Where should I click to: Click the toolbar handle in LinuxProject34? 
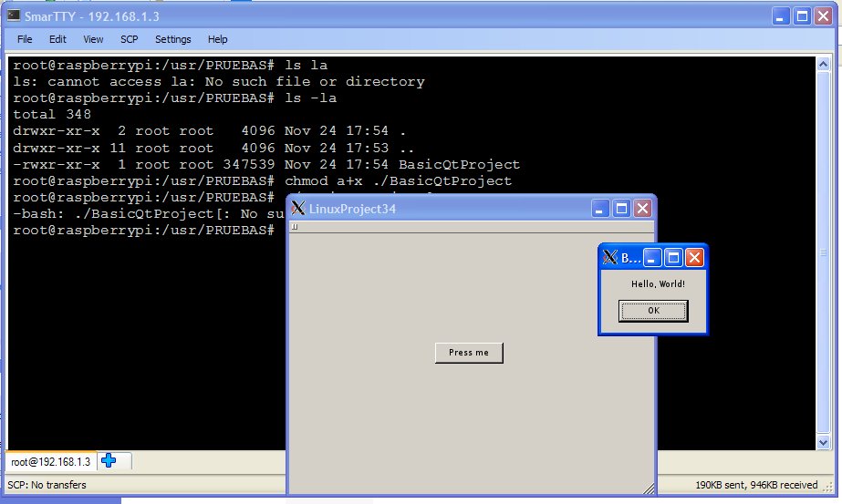click(x=295, y=227)
